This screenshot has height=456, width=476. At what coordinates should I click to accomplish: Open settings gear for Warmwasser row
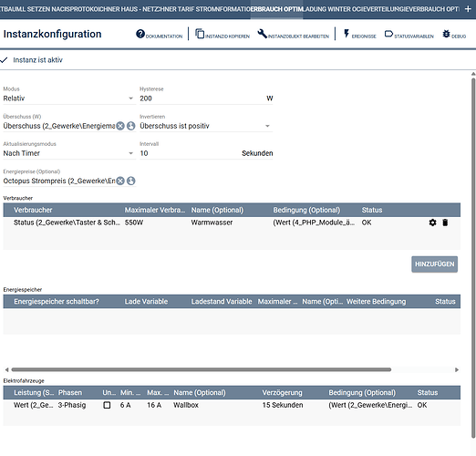click(x=432, y=223)
